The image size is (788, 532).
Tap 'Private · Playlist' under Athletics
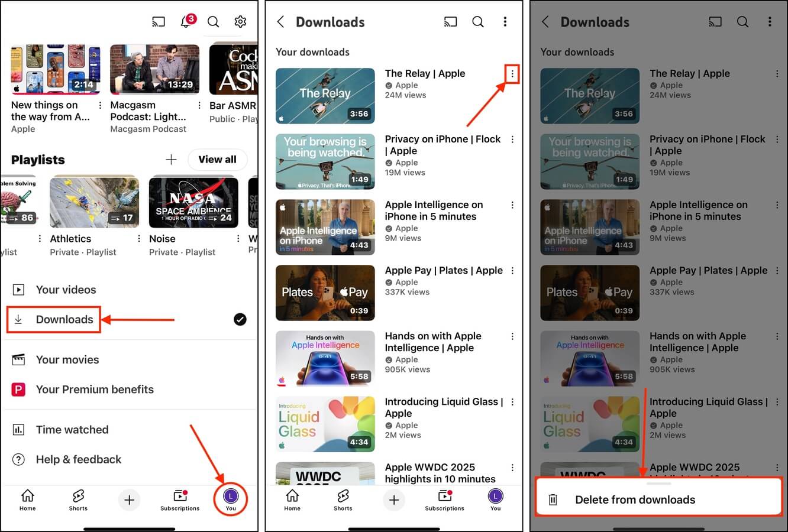pyautogui.click(x=83, y=252)
